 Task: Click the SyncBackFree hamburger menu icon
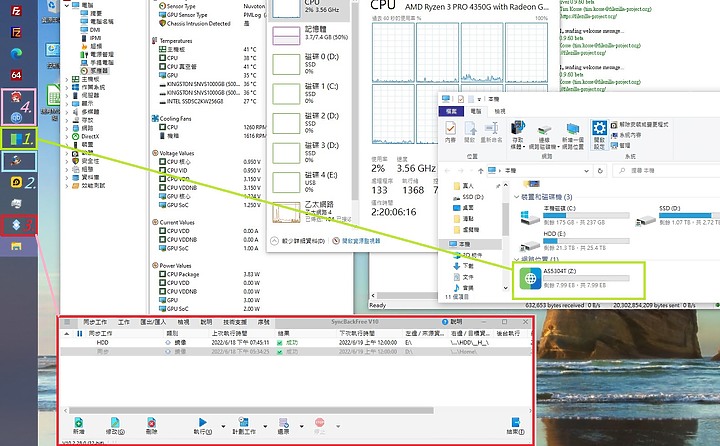coord(67,322)
